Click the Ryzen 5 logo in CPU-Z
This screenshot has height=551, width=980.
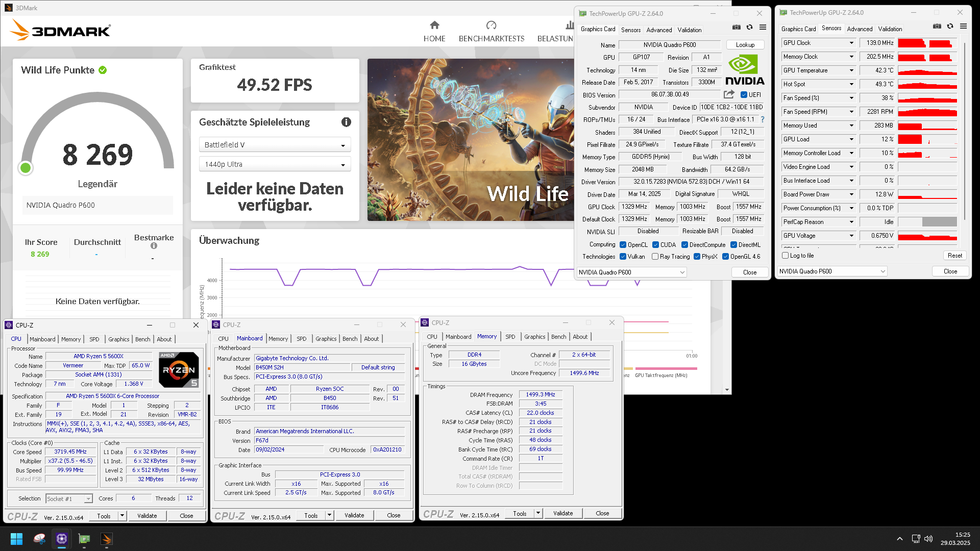(179, 370)
